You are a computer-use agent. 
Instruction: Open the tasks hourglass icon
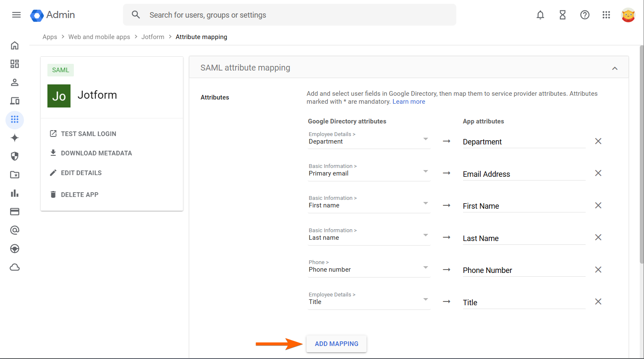pyautogui.click(x=563, y=15)
